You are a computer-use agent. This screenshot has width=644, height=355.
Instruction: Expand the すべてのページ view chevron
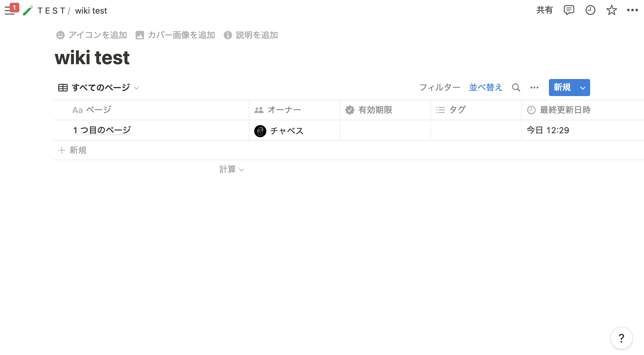(x=136, y=88)
